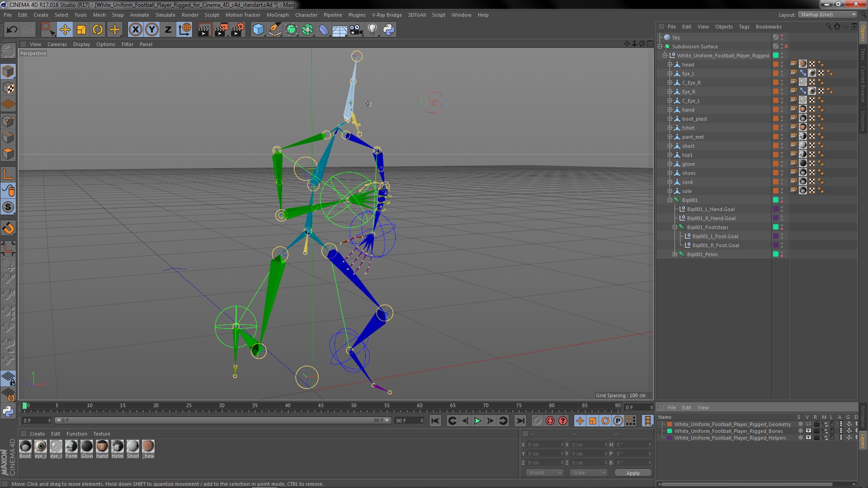This screenshot has height=488, width=868.
Task: Toggle Z axis lock
Action: (x=168, y=30)
